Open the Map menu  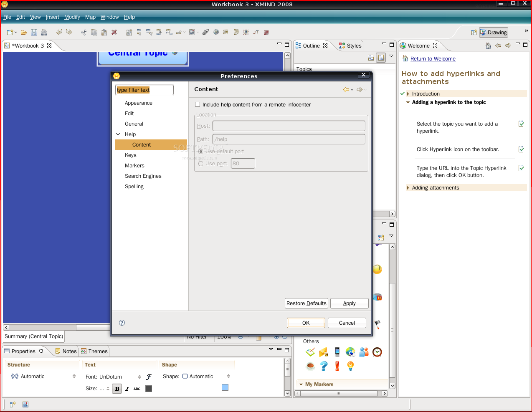[90, 17]
